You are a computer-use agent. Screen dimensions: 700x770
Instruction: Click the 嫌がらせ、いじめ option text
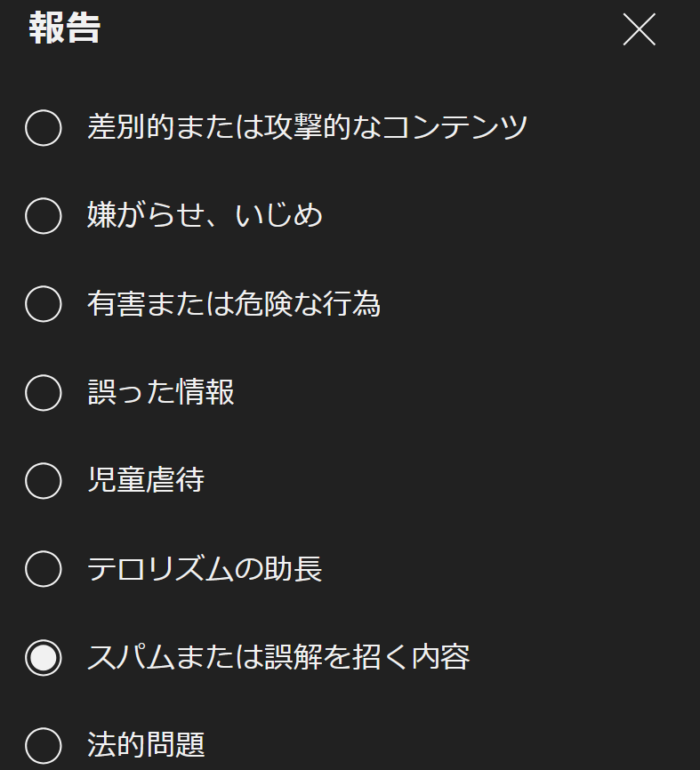coord(205,215)
